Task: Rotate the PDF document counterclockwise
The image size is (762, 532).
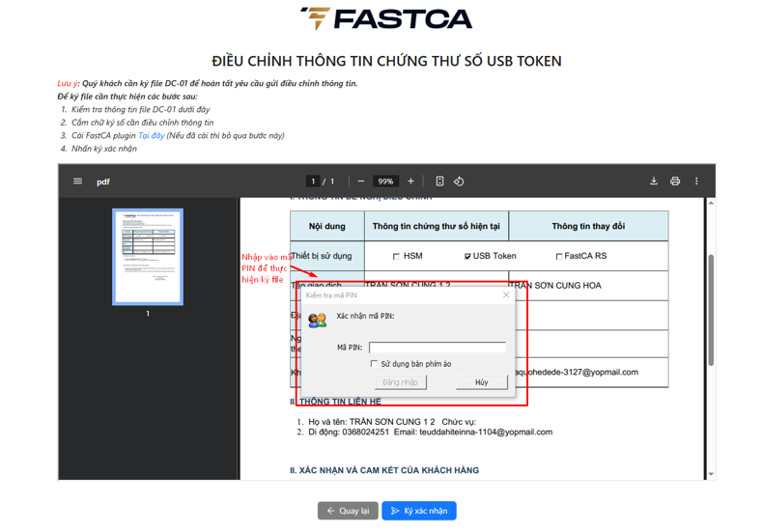Action: tap(460, 182)
